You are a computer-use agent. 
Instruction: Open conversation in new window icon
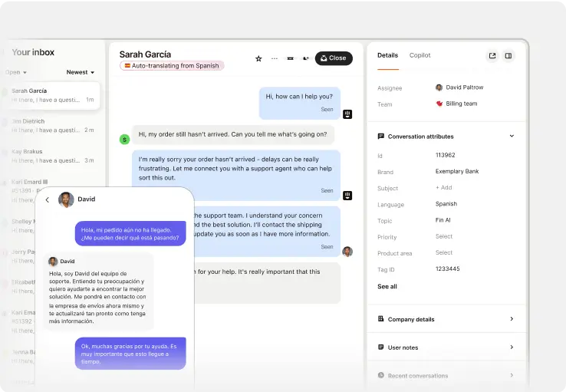tap(492, 56)
